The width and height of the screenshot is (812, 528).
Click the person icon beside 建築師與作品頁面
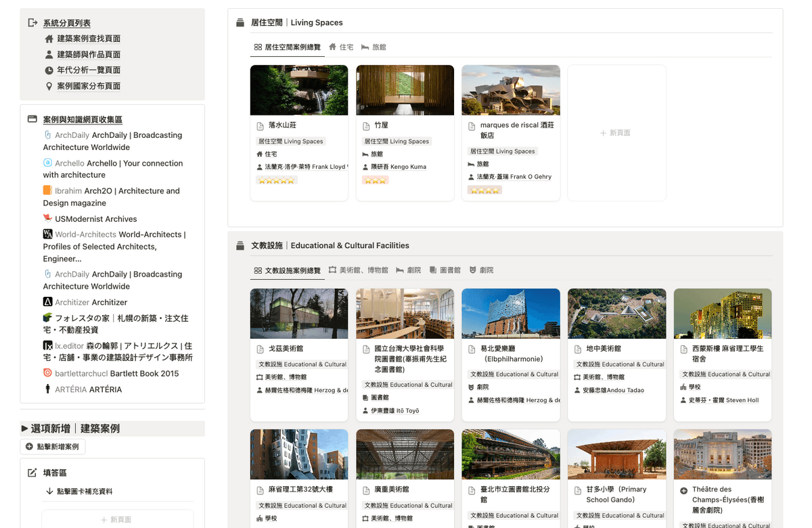pos(49,55)
